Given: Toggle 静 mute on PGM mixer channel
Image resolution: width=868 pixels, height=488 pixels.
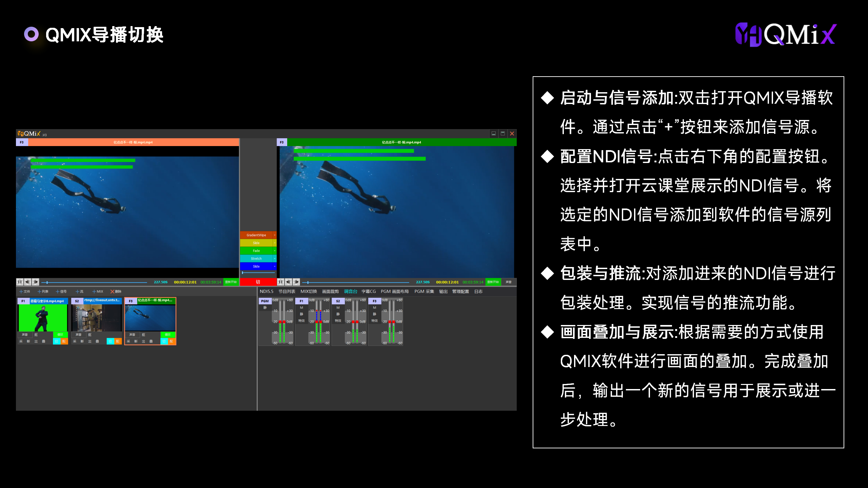Looking at the screenshot, I should point(265,308).
